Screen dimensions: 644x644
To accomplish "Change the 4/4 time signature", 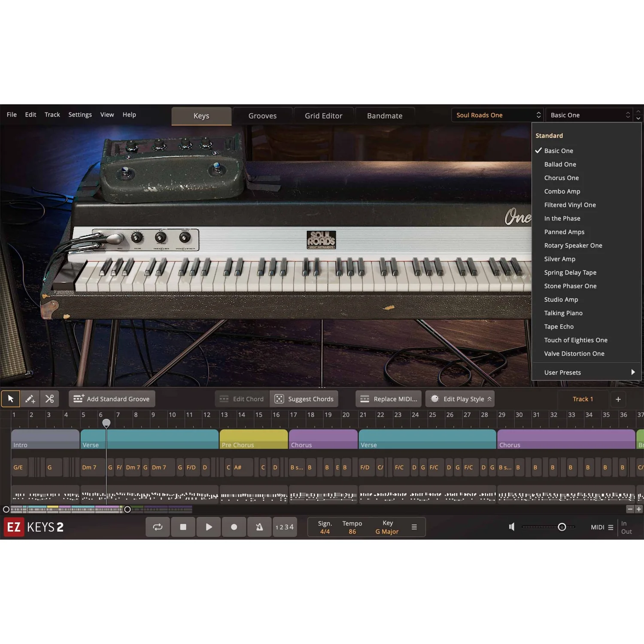I will point(325,532).
